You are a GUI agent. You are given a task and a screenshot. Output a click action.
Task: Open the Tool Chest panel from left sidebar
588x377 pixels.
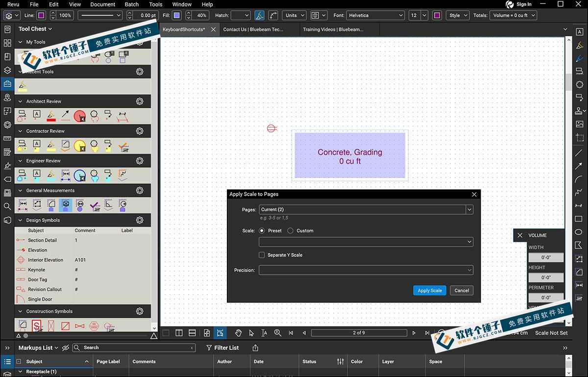tap(7, 84)
